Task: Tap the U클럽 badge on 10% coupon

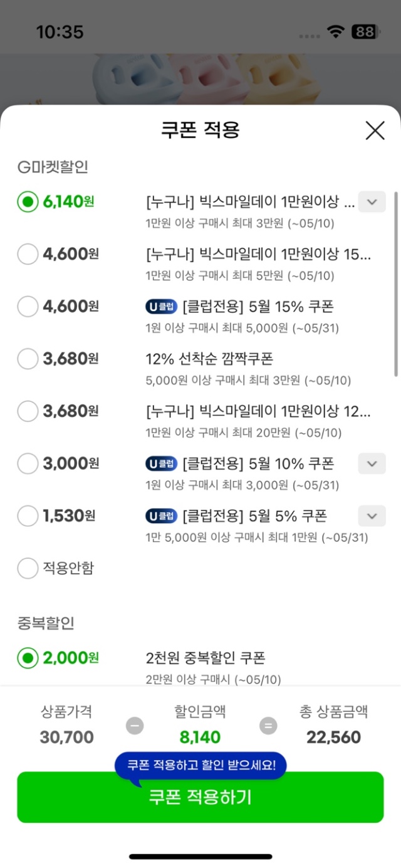Action: [x=161, y=463]
